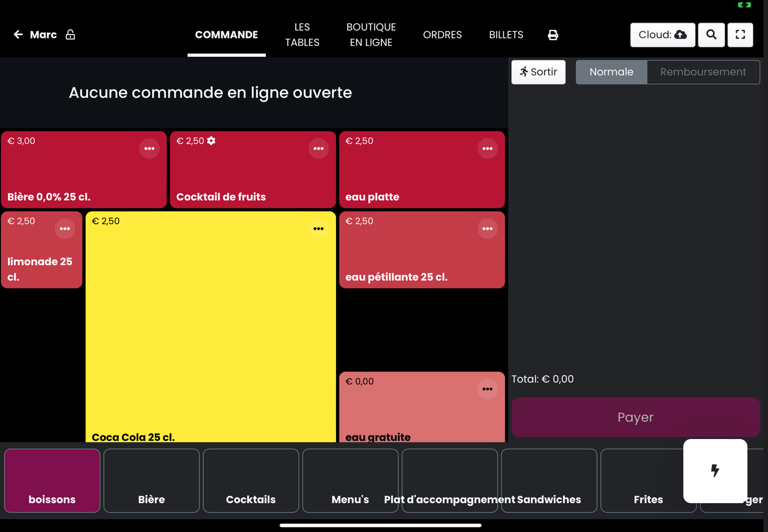This screenshot has width=768, height=532.
Task: Open the BILLETS tab
Action: click(506, 35)
